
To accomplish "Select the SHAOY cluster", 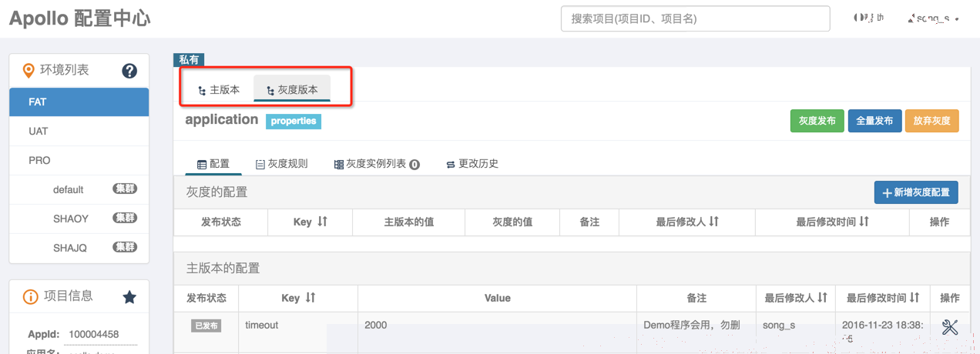I will click(x=79, y=219).
